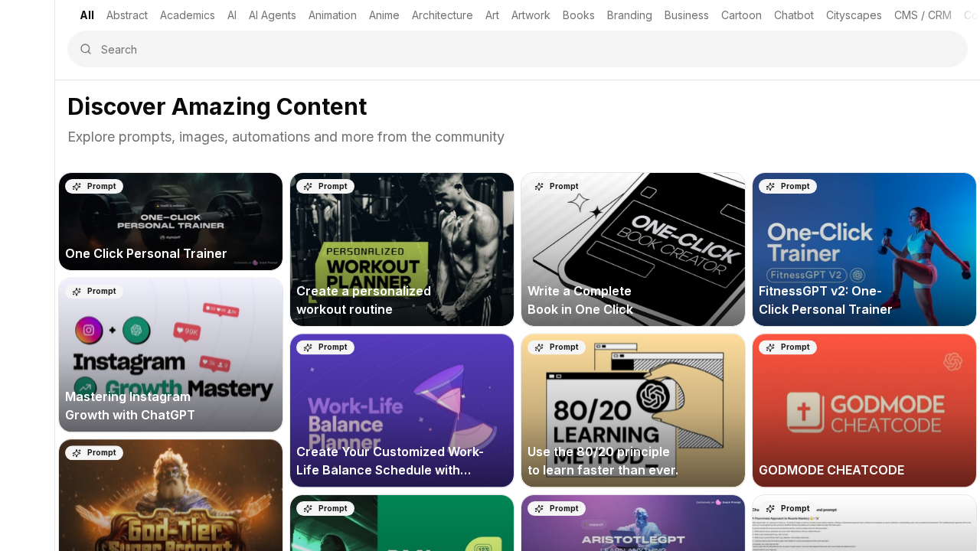Open the 80/20 principle learning prompt
This screenshot has height=551, width=980.
pos(633,410)
